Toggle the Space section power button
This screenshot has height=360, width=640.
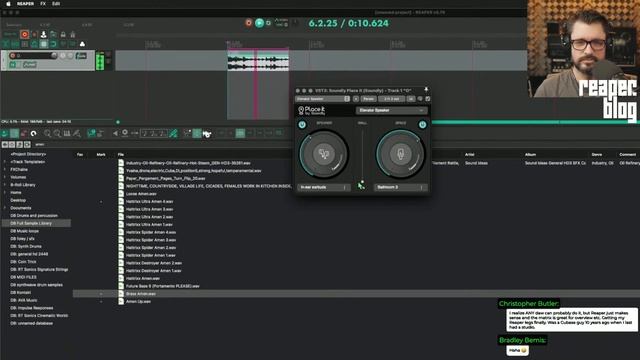coord(422,124)
